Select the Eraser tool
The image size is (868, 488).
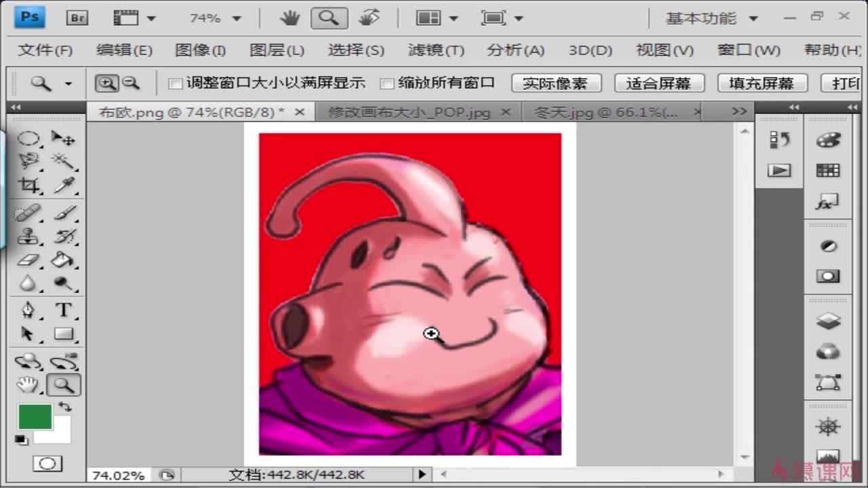pyautogui.click(x=28, y=260)
